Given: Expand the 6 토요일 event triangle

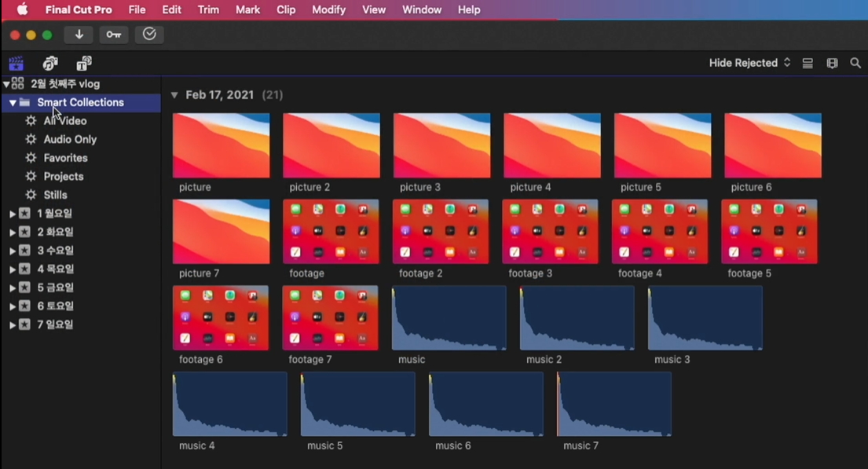Looking at the screenshot, I should tap(13, 306).
